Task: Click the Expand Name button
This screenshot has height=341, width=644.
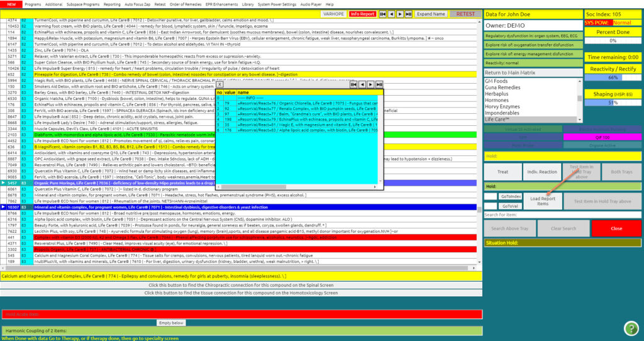Action: pos(431,13)
